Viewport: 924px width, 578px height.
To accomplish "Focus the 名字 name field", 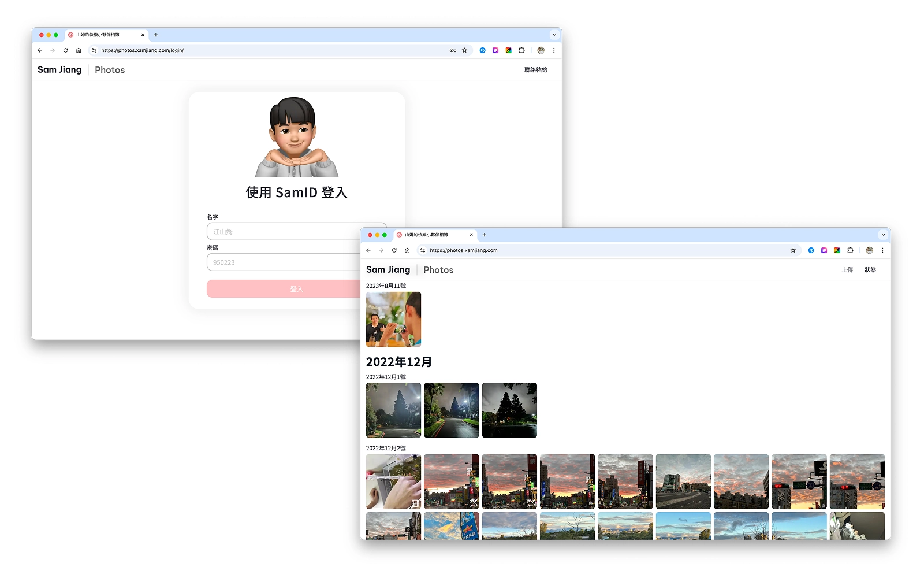I will point(297,231).
